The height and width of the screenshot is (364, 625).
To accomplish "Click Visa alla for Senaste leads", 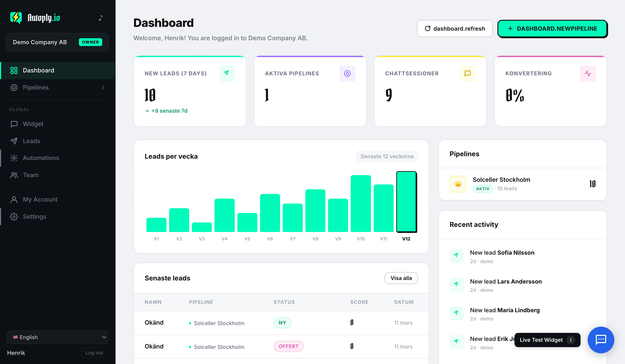I will [401, 278].
